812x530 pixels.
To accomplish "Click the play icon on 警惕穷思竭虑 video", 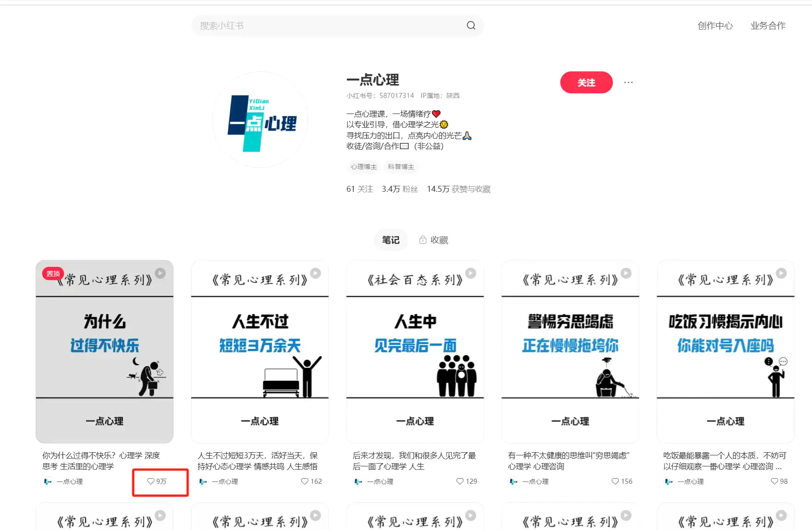I will pyautogui.click(x=625, y=273).
